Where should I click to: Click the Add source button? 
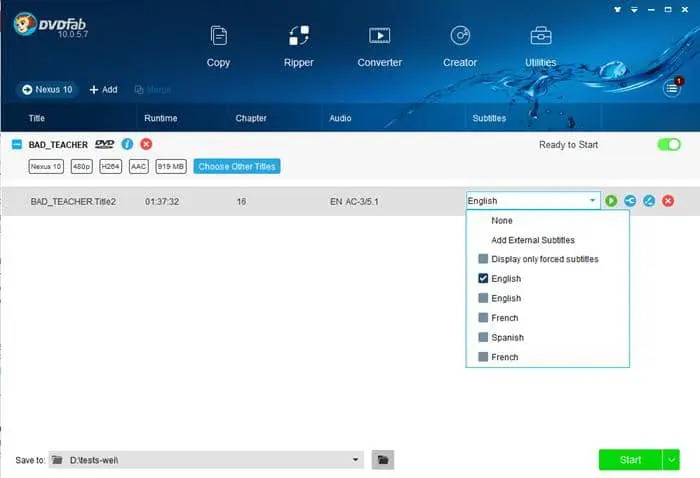coord(104,90)
